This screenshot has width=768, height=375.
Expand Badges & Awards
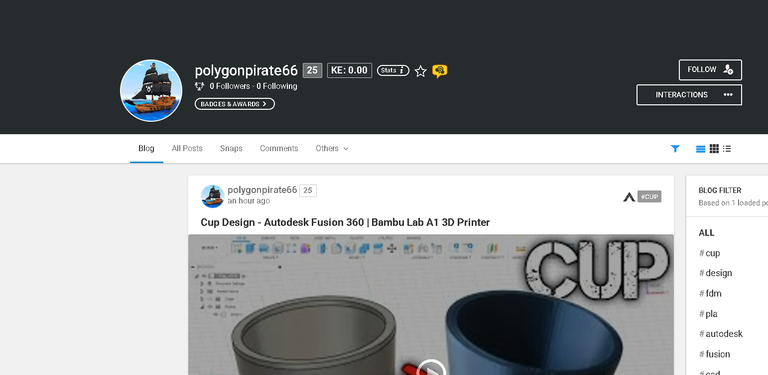tap(235, 104)
